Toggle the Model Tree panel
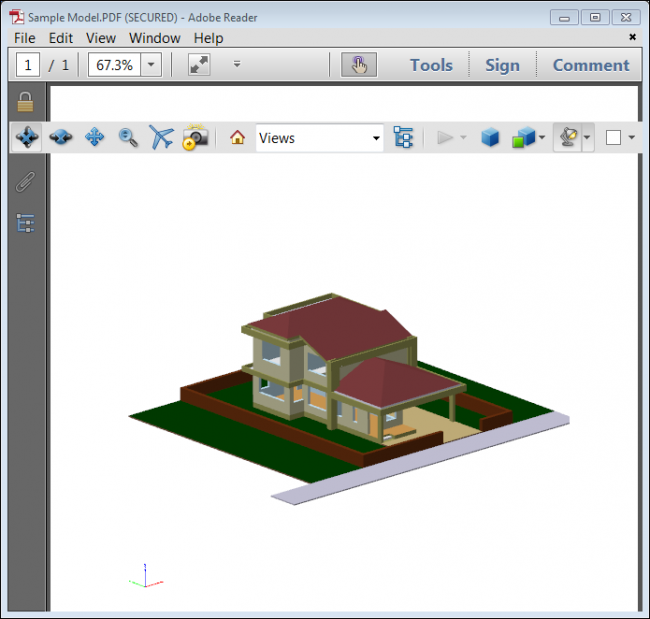 pyautogui.click(x=403, y=138)
